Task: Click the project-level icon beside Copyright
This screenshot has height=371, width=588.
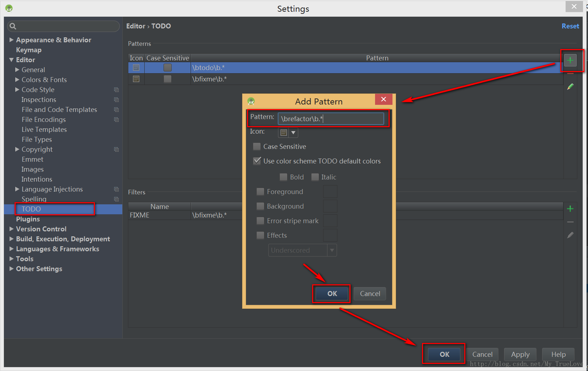Action: (x=116, y=150)
